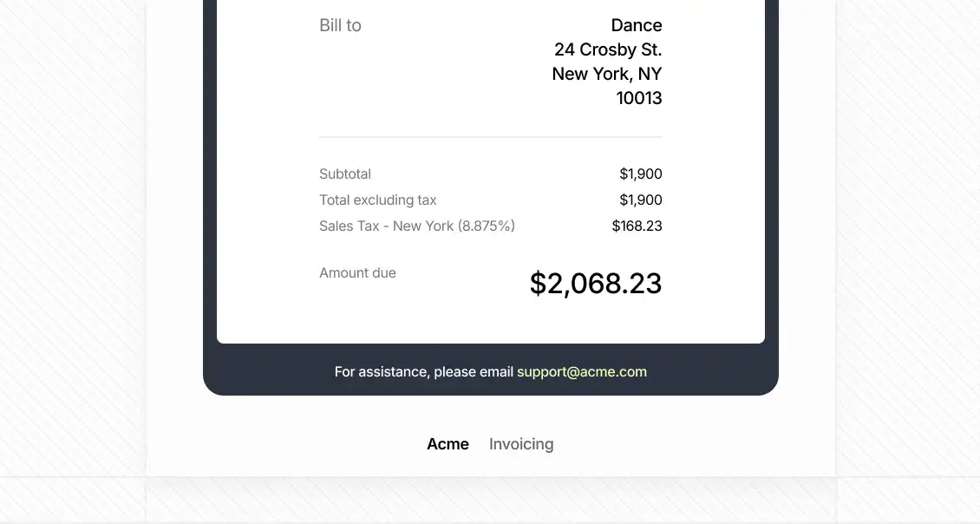Click the Invoicing label in footer
The width and height of the screenshot is (980, 524).
521,444
